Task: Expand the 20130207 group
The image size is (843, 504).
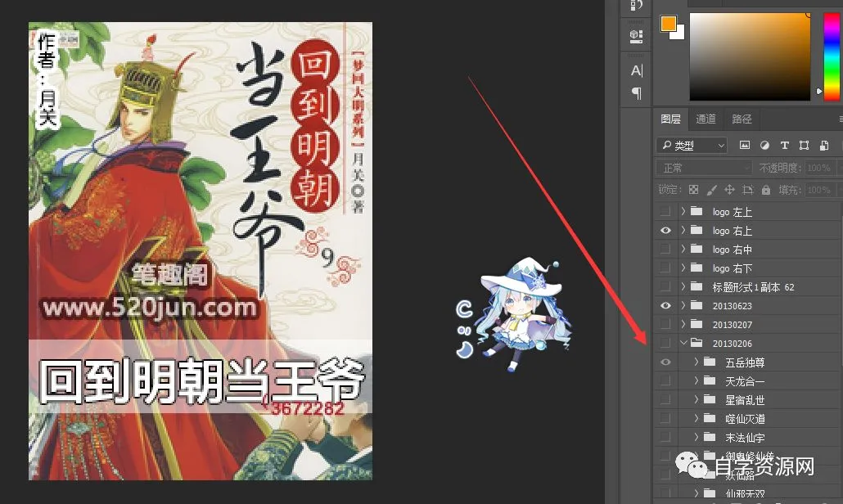Action: pos(683,324)
